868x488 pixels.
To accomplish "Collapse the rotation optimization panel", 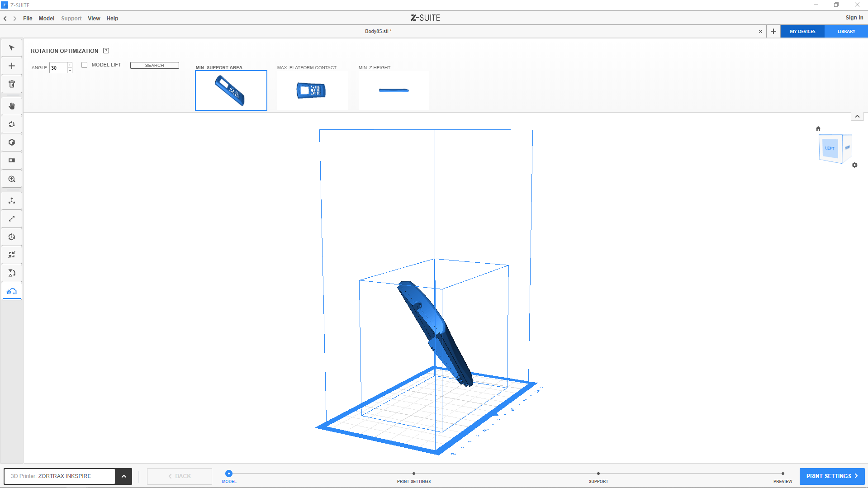I will tap(857, 117).
